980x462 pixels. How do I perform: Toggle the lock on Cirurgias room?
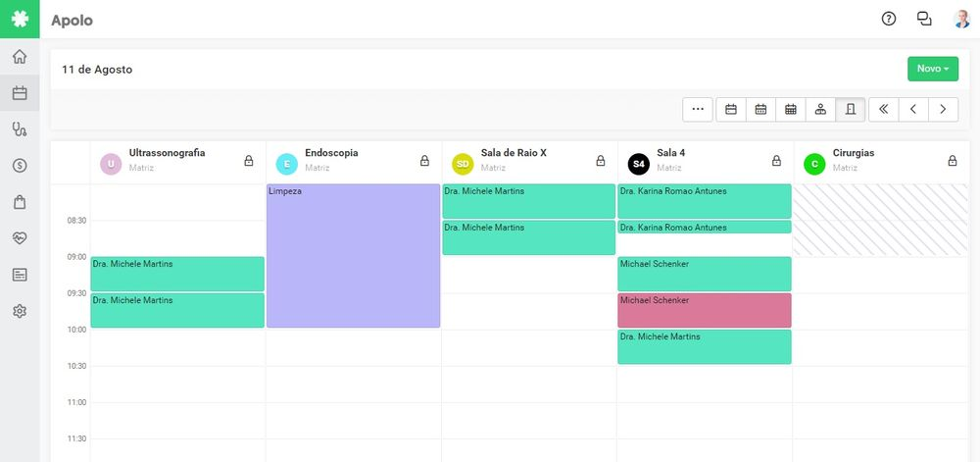[953, 161]
